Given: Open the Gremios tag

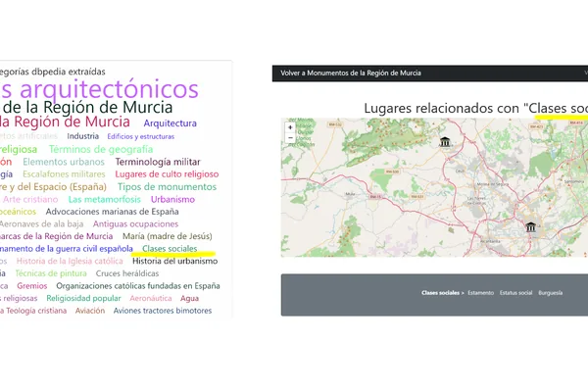Looking at the screenshot, I should [x=32, y=286].
